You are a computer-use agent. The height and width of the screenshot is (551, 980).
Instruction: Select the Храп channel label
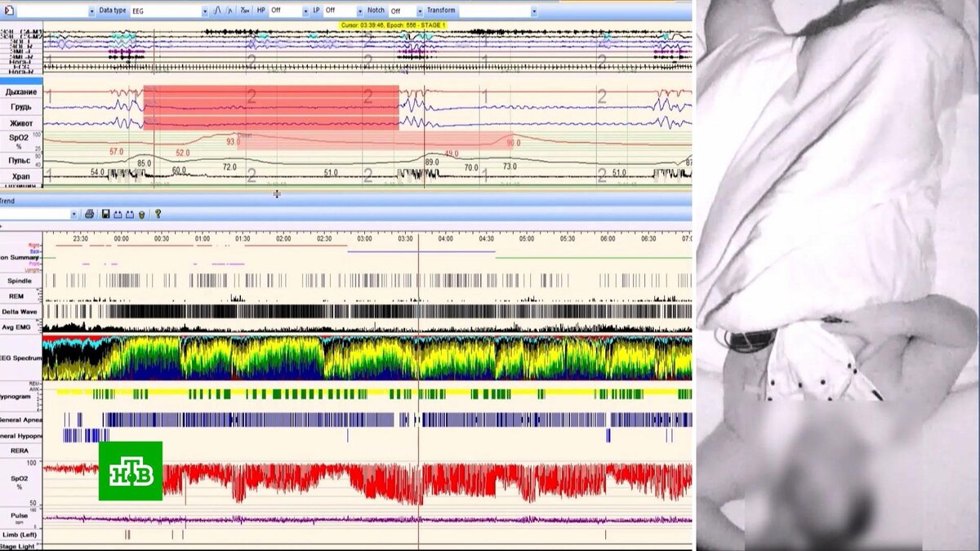(x=21, y=176)
